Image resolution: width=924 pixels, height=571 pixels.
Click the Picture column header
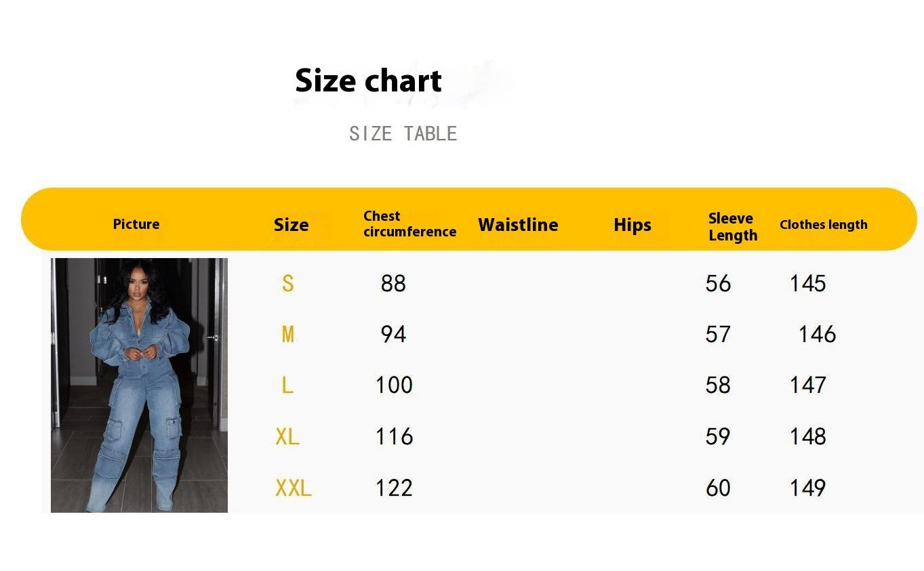tap(136, 224)
